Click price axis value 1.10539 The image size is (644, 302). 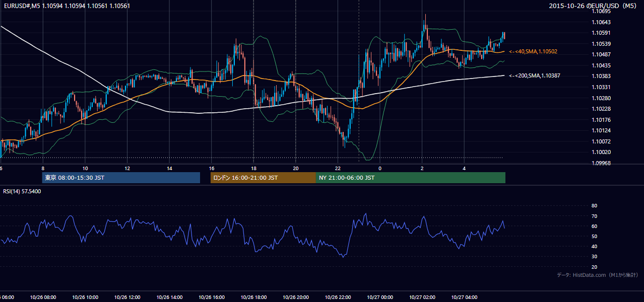click(x=601, y=44)
